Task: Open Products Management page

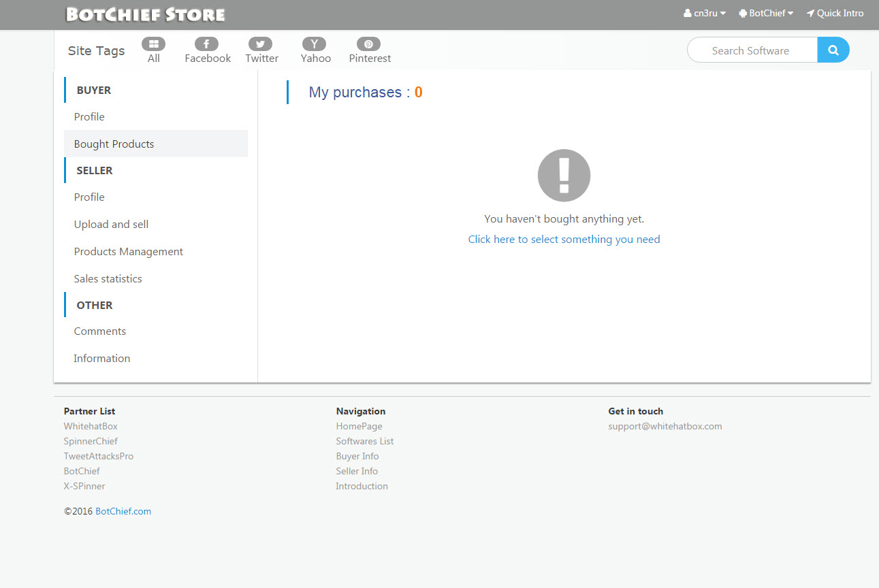Action: [129, 252]
